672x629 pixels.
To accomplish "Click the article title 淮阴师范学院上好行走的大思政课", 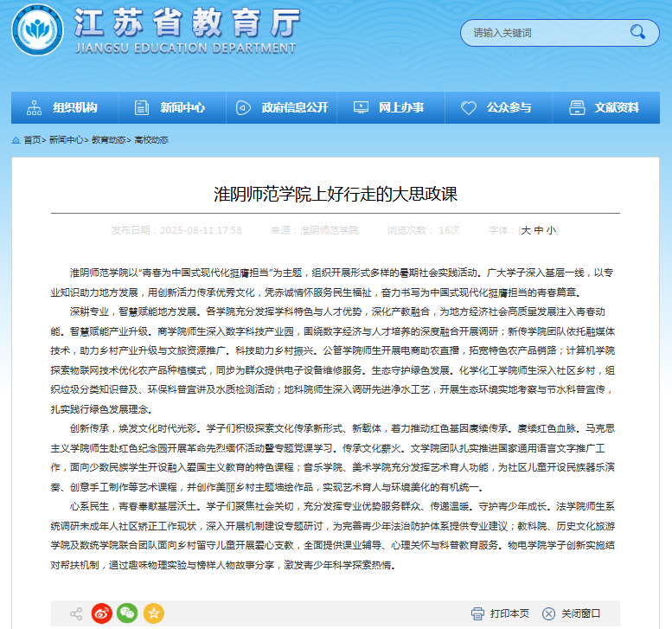I will tap(336, 194).
